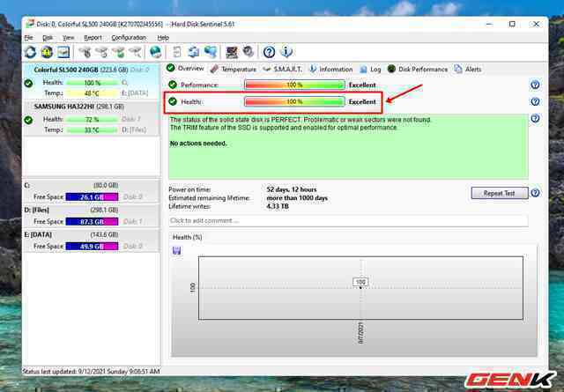
Task: Click the '4.33 TB' lifetime writes value
Action: point(278,206)
